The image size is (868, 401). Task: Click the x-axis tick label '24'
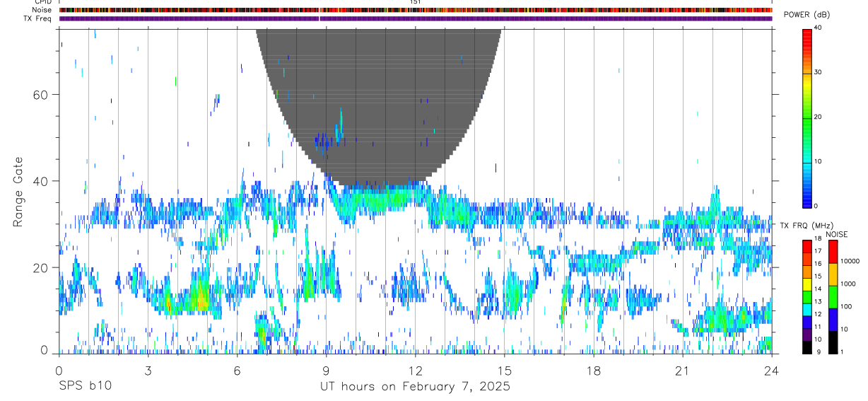(x=772, y=371)
